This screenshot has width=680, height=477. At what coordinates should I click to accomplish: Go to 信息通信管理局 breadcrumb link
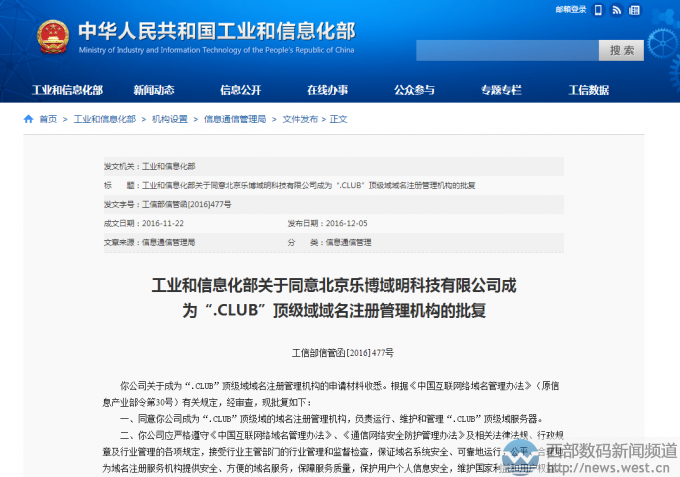point(235,119)
